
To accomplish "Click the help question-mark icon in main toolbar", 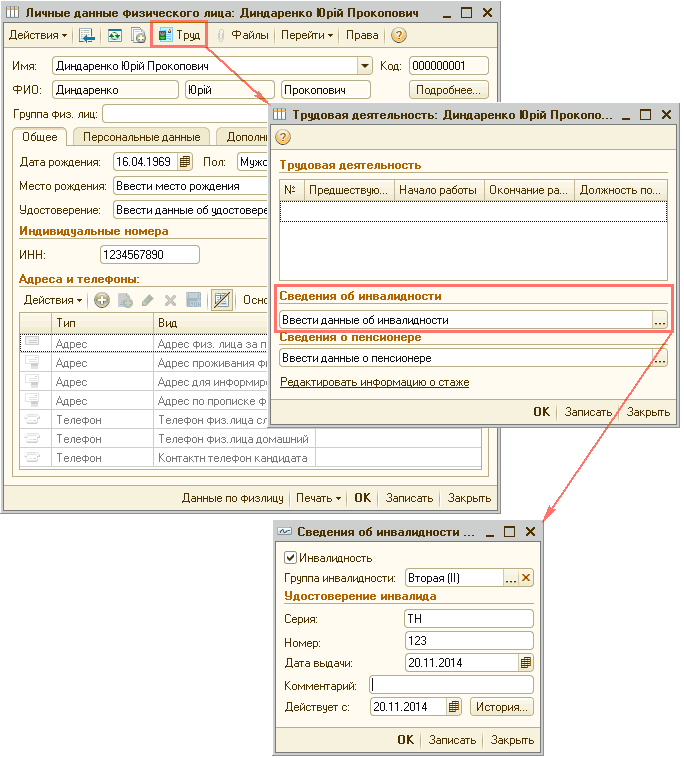I will pyautogui.click(x=399, y=35).
